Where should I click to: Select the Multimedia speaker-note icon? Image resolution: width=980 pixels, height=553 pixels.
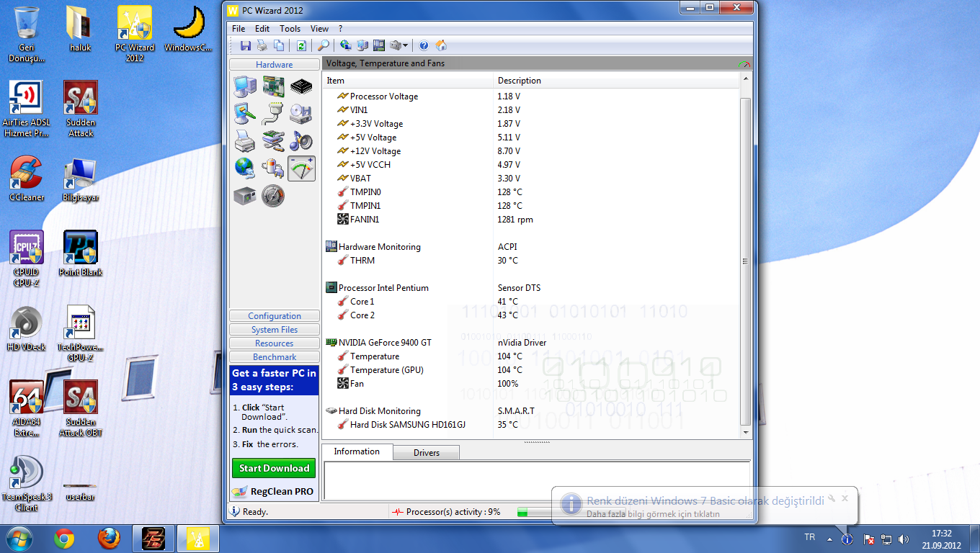pyautogui.click(x=301, y=141)
